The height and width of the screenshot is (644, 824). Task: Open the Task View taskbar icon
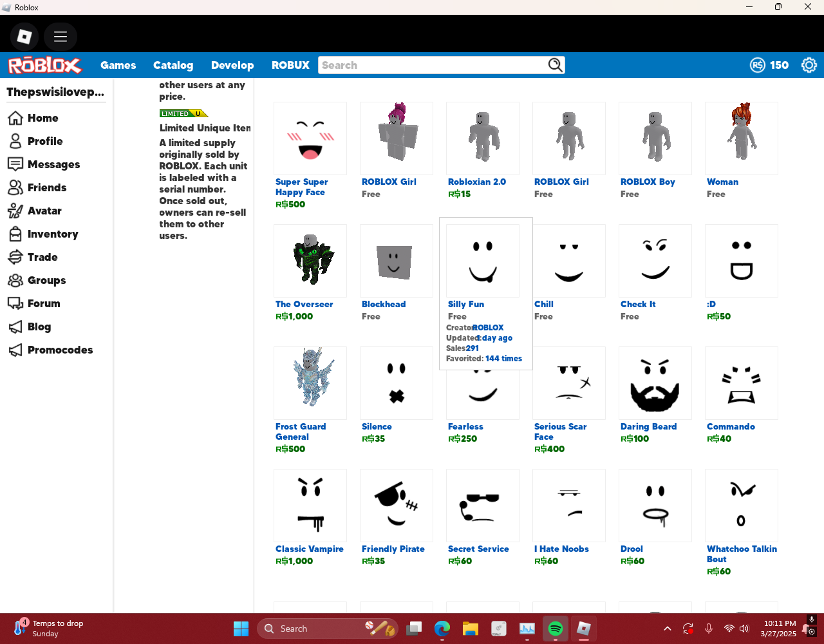(x=414, y=629)
